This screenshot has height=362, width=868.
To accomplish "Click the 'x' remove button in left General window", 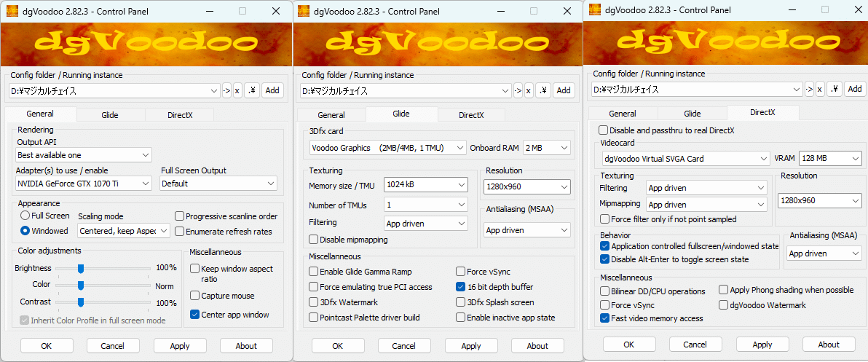I will (x=237, y=91).
